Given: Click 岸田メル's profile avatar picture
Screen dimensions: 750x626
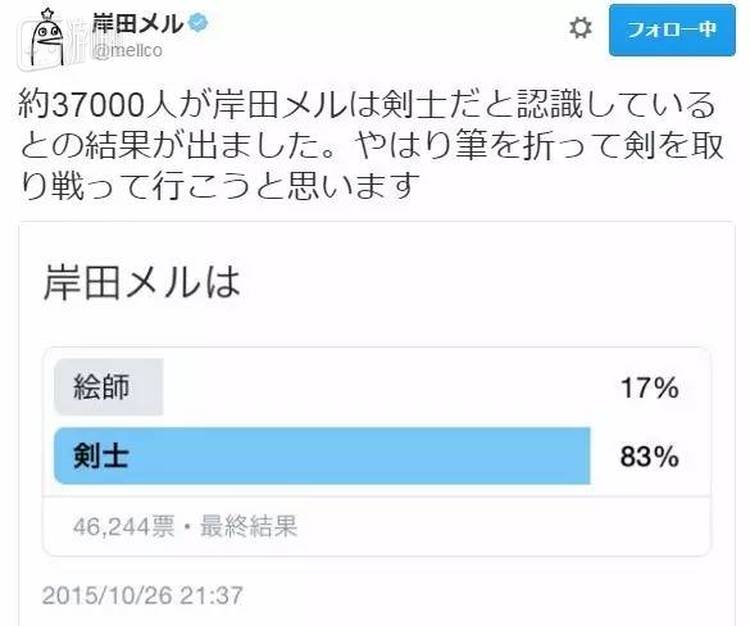Looking at the screenshot, I should coord(43,38).
